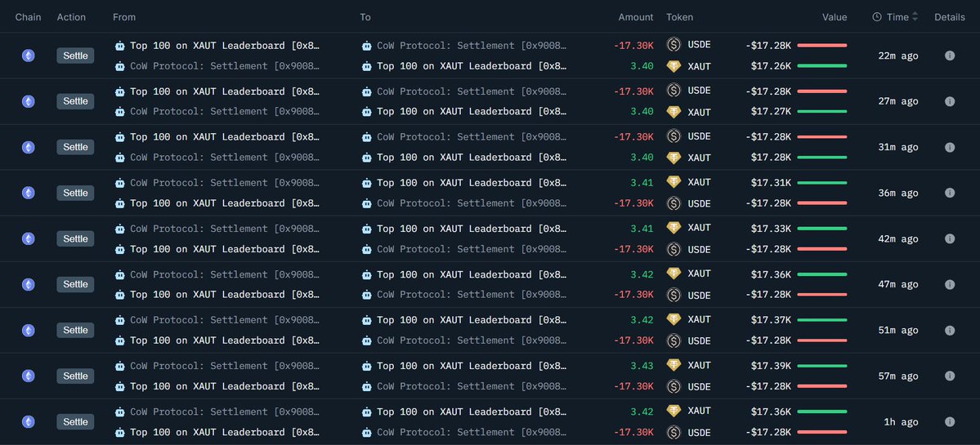Click the Value column header
Image resolution: width=980 pixels, height=445 pixels.
(835, 17)
